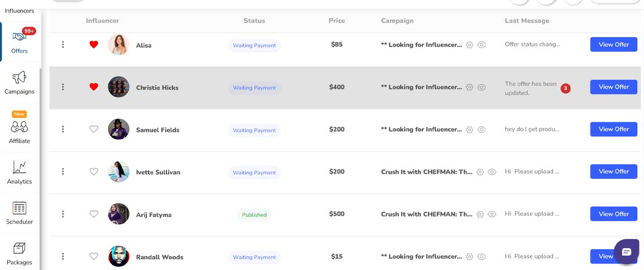View campaign via eye icon in Christie Hicks' row
644x270 pixels.
(481, 87)
